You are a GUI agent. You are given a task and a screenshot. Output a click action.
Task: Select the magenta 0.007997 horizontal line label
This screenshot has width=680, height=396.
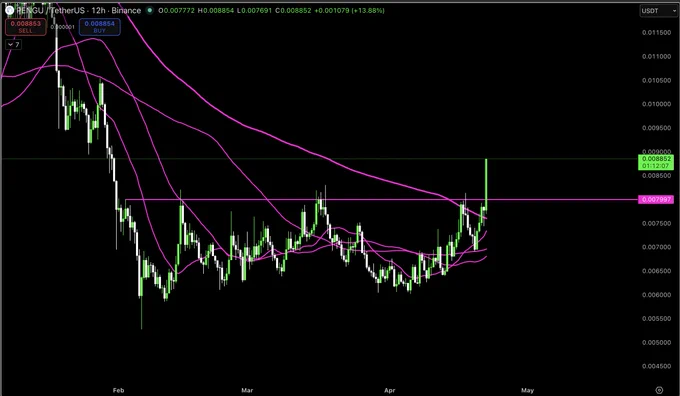(x=655, y=200)
